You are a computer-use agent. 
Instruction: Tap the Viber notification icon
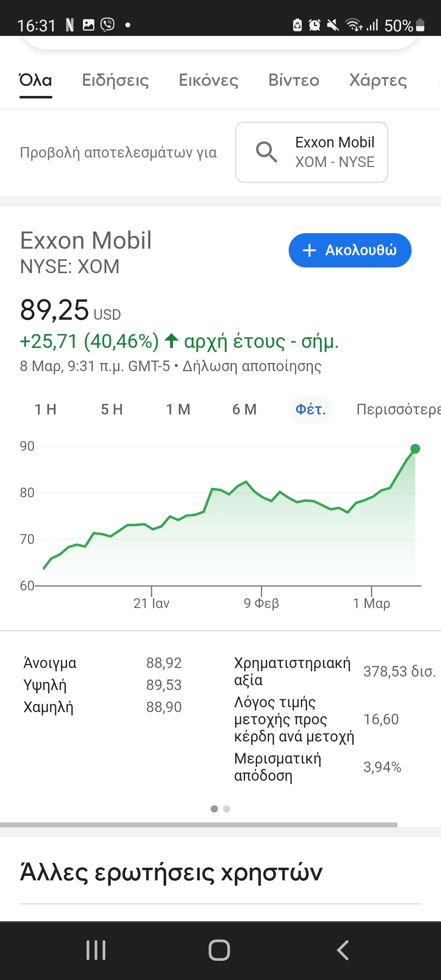point(108,25)
